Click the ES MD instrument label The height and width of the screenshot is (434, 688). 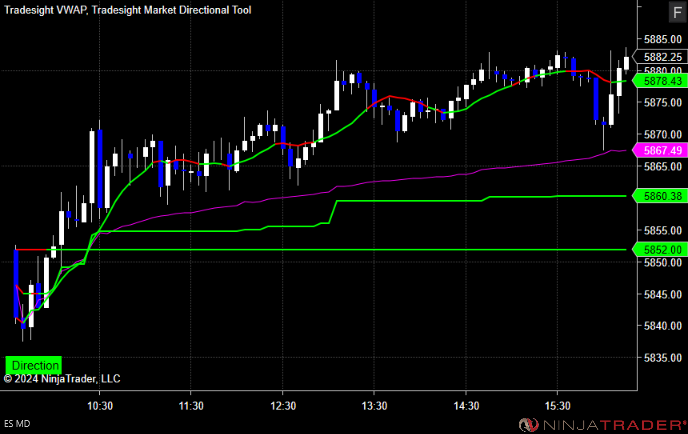(x=17, y=424)
